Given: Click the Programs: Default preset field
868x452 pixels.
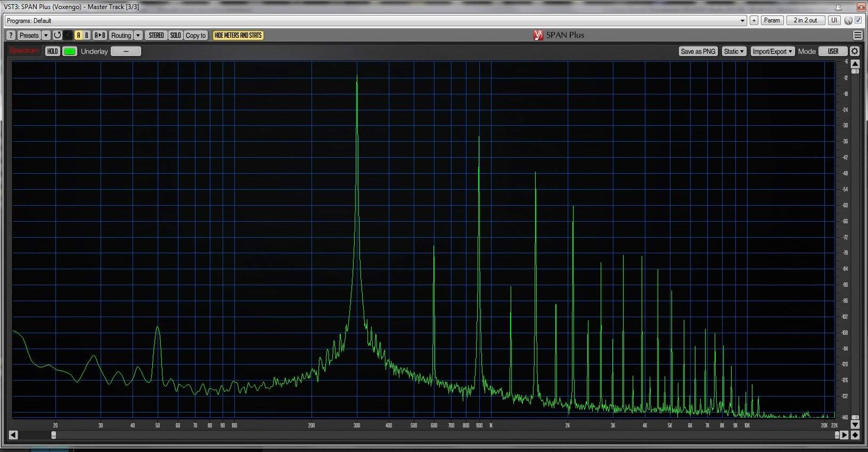Looking at the screenshot, I should (373, 20).
